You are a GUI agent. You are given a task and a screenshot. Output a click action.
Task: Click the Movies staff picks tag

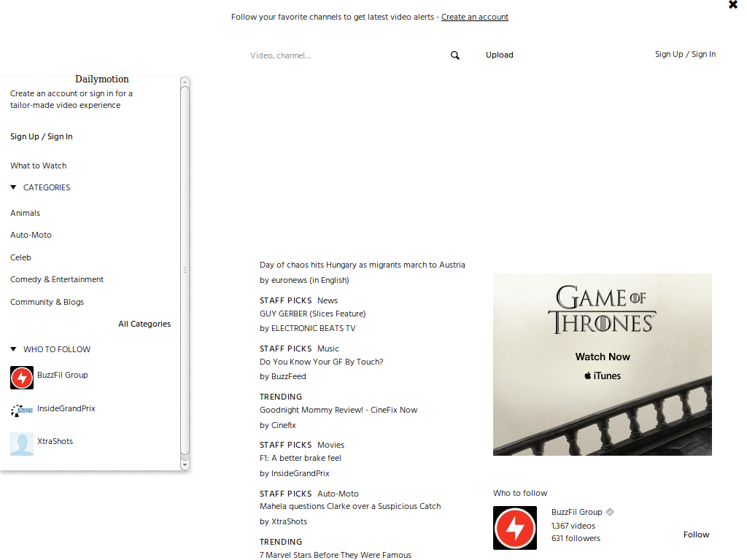(x=330, y=445)
